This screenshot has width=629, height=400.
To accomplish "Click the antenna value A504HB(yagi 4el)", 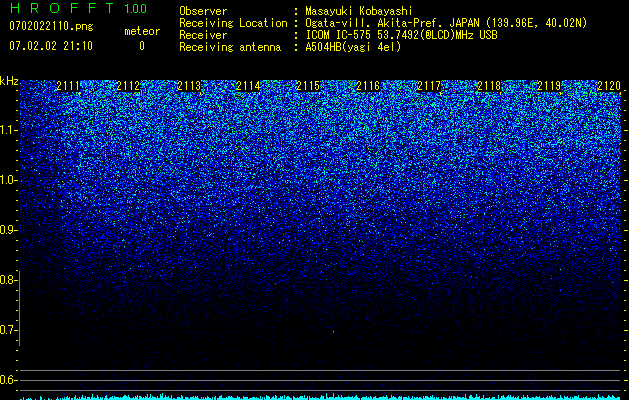I will pyautogui.click(x=353, y=47).
